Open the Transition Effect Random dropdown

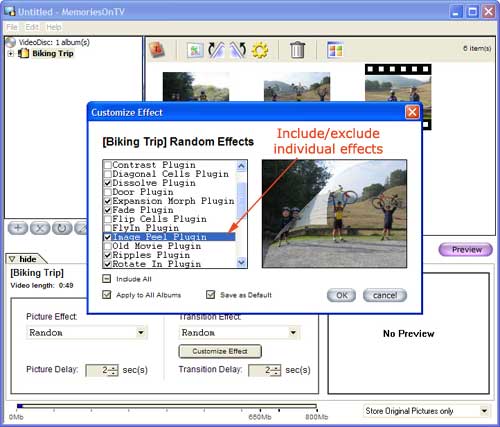(293, 332)
